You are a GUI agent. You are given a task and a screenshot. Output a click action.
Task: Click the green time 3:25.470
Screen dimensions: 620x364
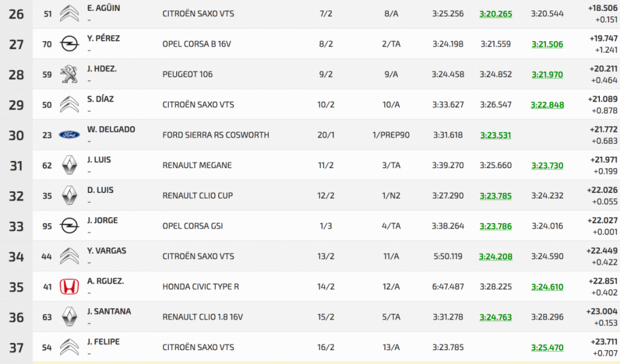coord(547,347)
